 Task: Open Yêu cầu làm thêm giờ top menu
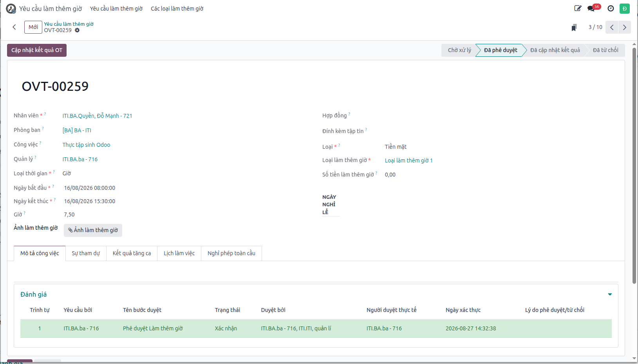pyautogui.click(x=116, y=9)
